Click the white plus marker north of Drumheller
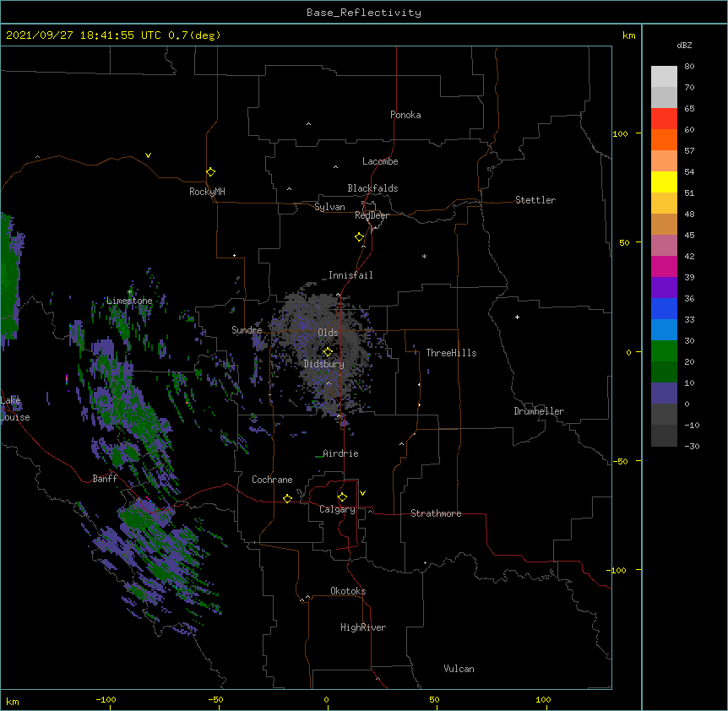Viewport: 728px width, 711px height. (x=517, y=317)
